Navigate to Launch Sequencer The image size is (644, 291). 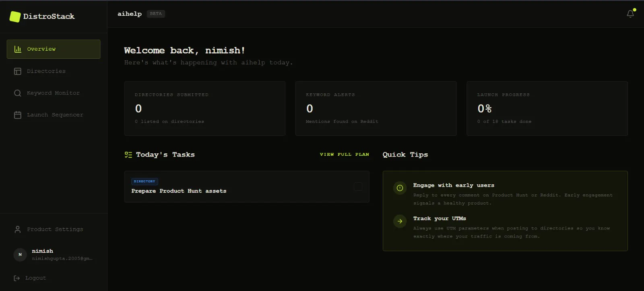54,115
